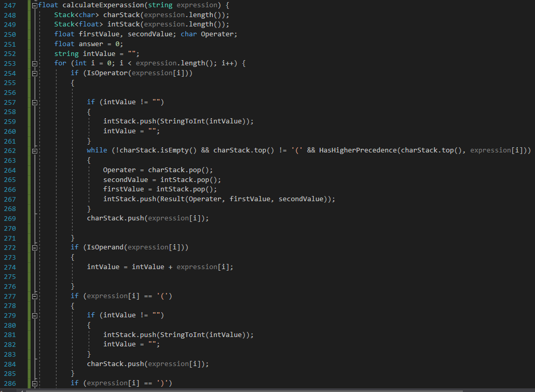The width and height of the screenshot is (535, 392).
Task: Collapse the while loop on line 262
Action: tap(34, 150)
